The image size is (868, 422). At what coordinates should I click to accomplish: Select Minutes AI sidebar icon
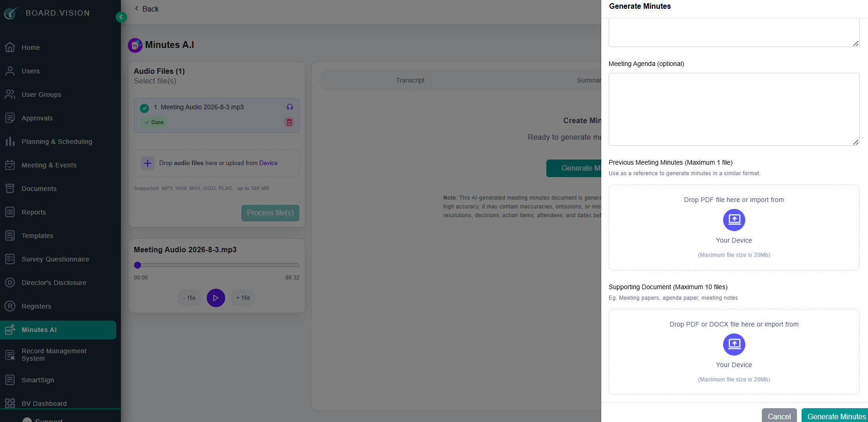10,330
